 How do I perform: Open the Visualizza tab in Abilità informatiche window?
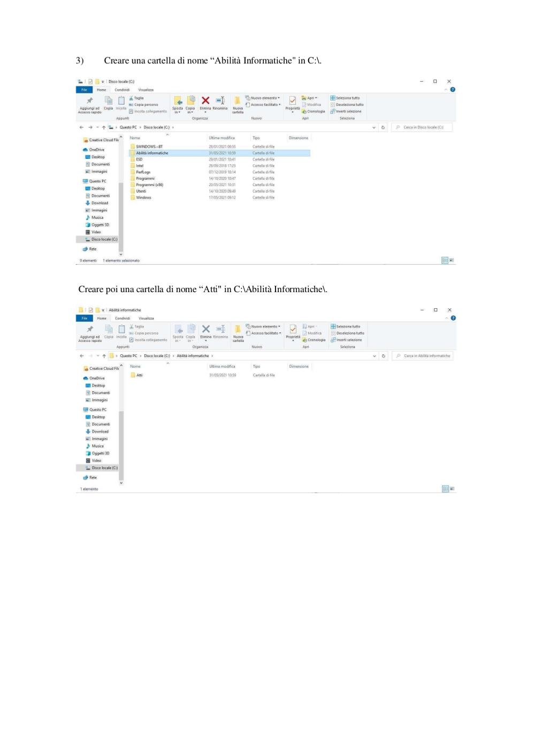(x=146, y=318)
